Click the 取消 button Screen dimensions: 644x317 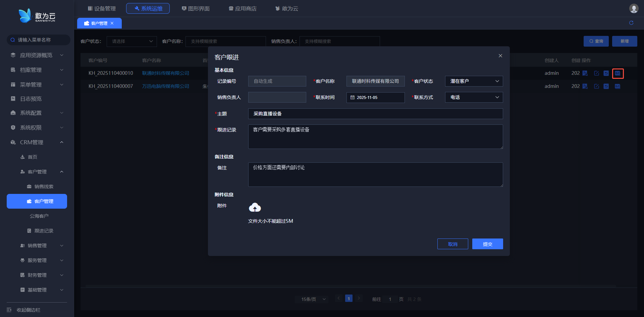(452, 244)
